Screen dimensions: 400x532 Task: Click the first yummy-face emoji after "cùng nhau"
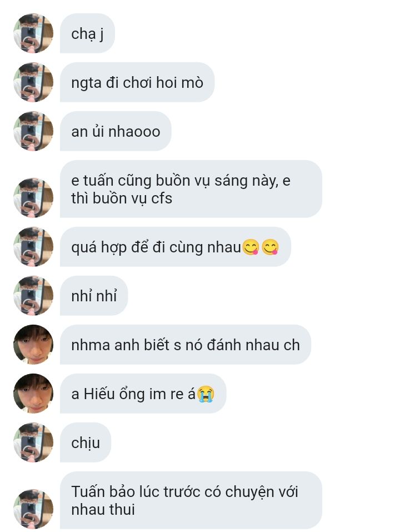pyautogui.click(x=251, y=247)
